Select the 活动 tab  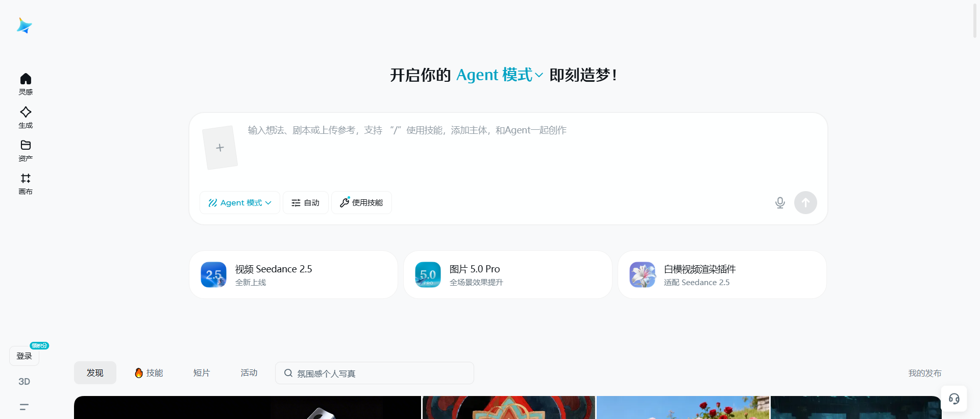click(x=249, y=373)
